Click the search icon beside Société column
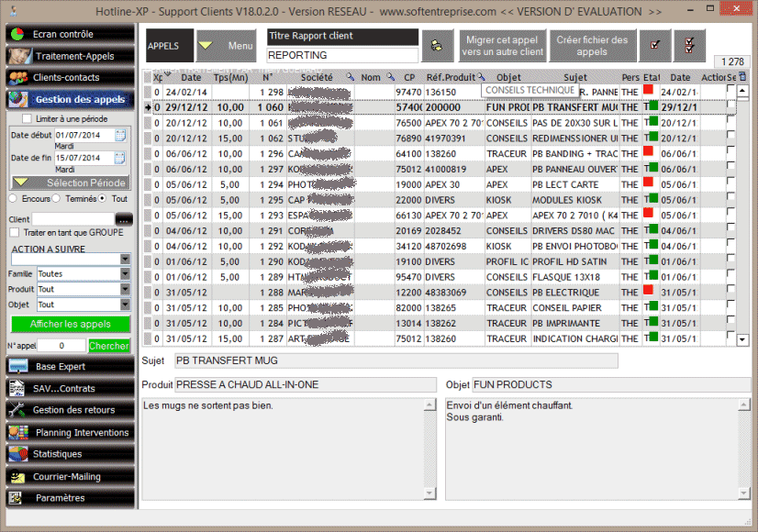Viewport: 758px width, 532px height. point(349,78)
